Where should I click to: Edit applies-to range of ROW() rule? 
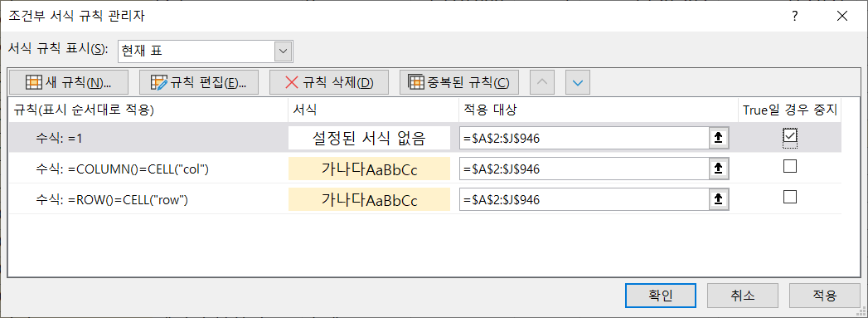click(x=584, y=199)
